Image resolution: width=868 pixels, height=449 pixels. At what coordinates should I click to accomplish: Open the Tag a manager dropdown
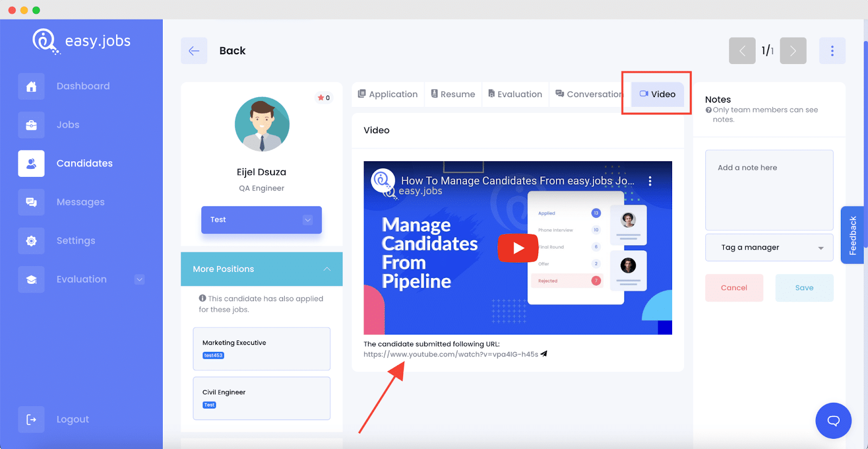coord(769,248)
